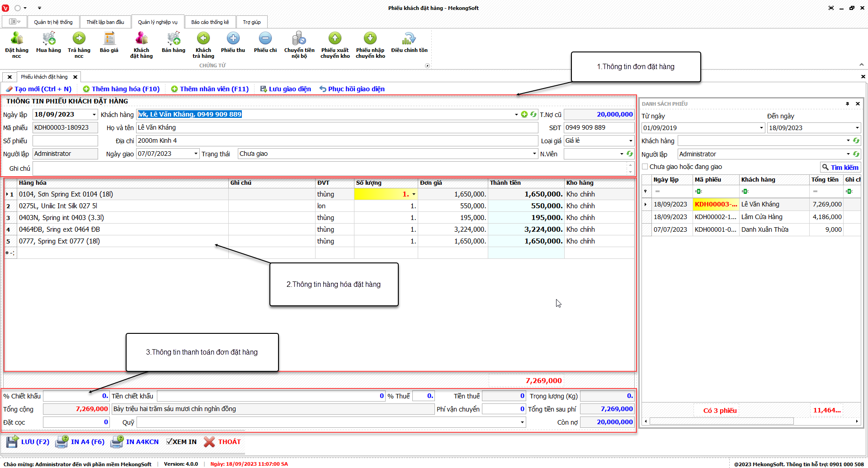
Task: Click green add customer plus icon
Action: pos(524,115)
